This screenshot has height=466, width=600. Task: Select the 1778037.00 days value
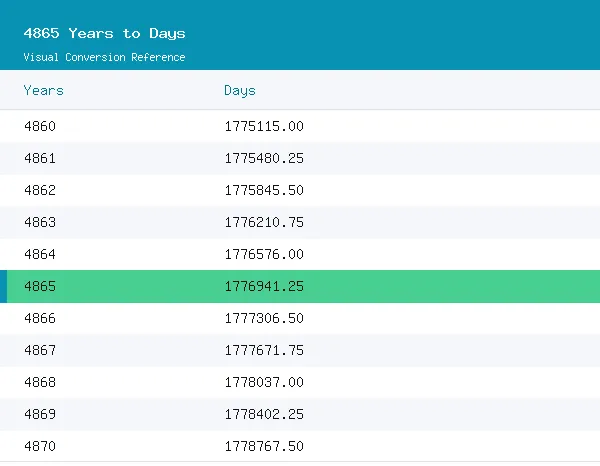tap(264, 382)
